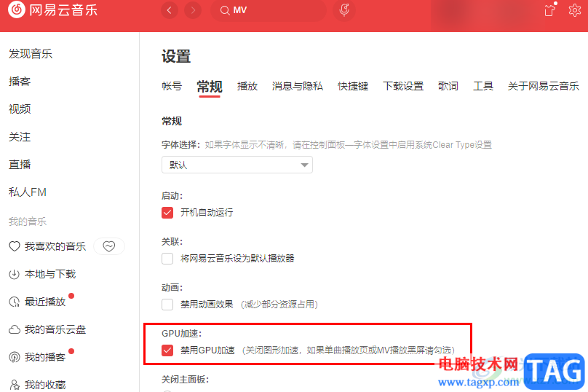Screen dimensions: 588x392
Task: Click the 禁用GPU加速 label text
Action: click(x=207, y=350)
